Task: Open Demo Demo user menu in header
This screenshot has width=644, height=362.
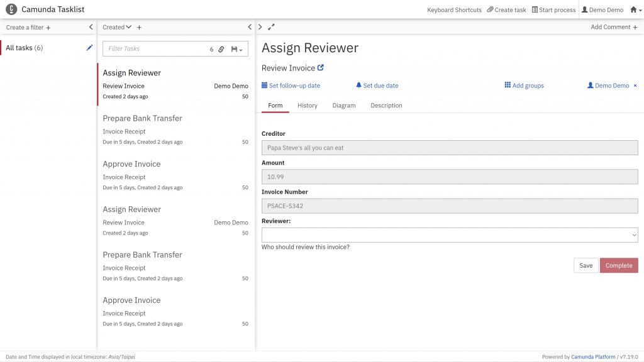Action: (602, 10)
